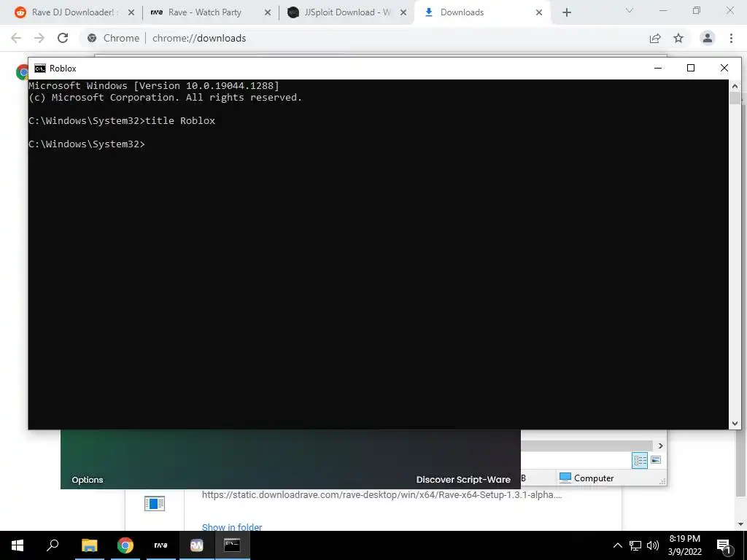The width and height of the screenshot is (747, 560).
Task: Click the command prompt scroll down arrow
Action: [x=735, y=423]
